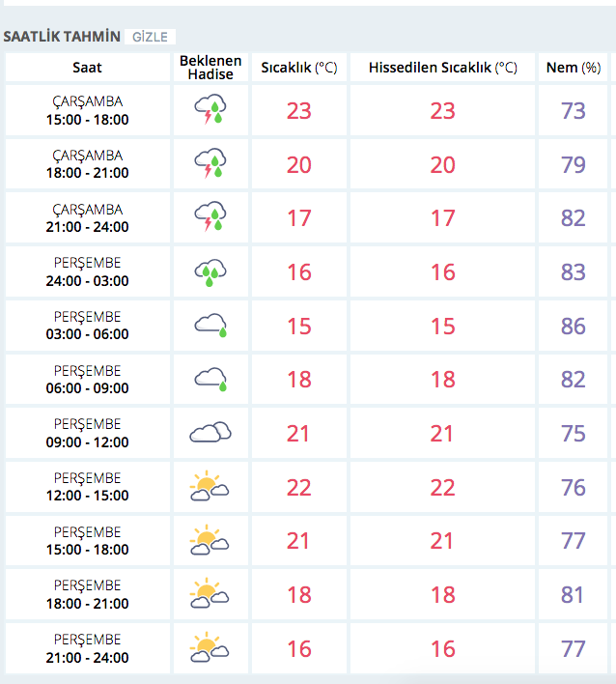Image resolution: width=616 pixels, height=684 pixels.
Task: Click the Beklenen Hadise column header
Action: [210, 68]
